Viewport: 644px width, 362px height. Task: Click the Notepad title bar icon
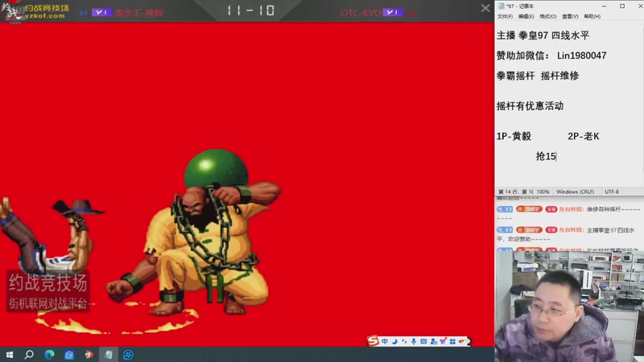pos(501,6)
